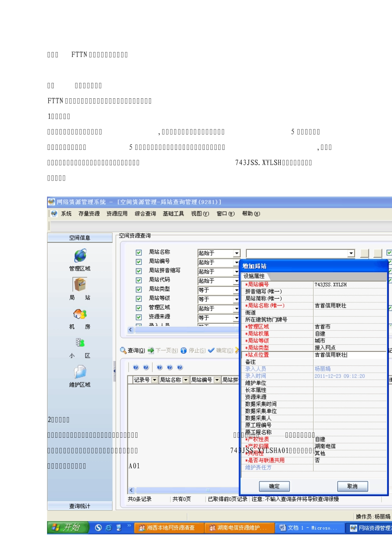The image size is (392, 555).
Task: Open the 基础工具 menu
Action: coord(173,213)
